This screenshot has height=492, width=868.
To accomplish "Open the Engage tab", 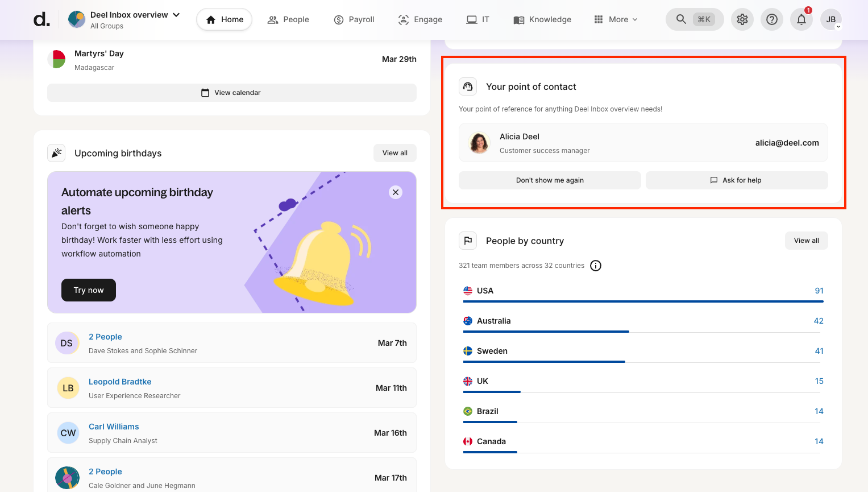I will point(420,19).
